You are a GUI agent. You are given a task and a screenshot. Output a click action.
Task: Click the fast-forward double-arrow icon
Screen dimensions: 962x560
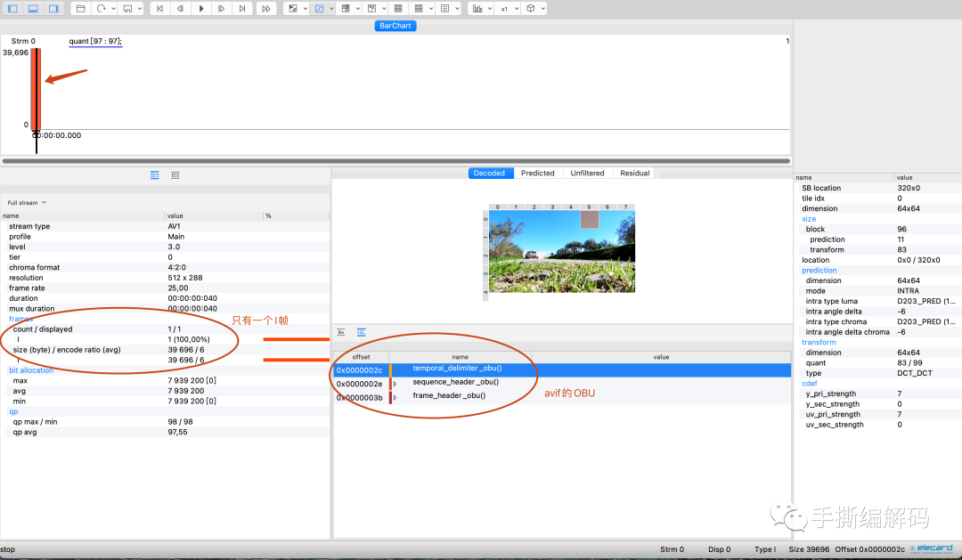coord(266,8)
